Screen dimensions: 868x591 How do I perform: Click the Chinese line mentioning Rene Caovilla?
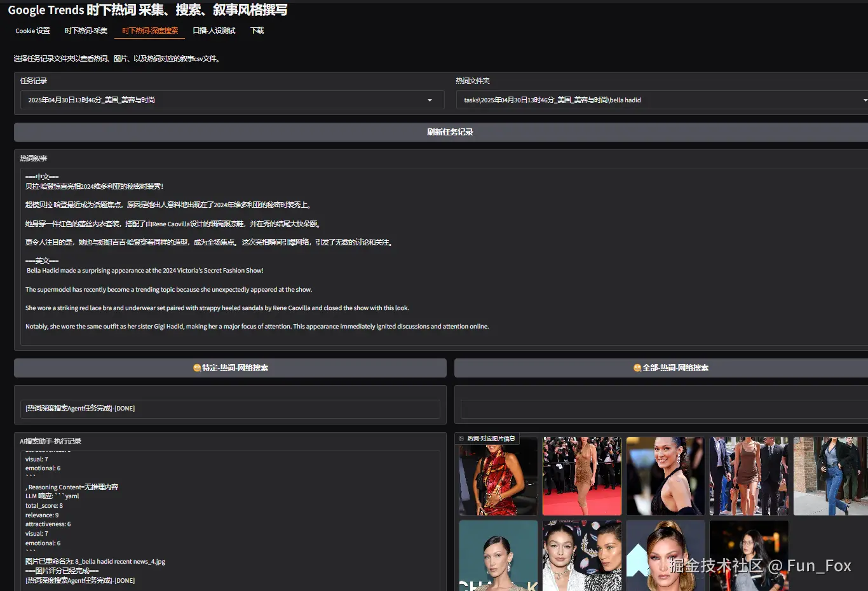coord(173,224)
